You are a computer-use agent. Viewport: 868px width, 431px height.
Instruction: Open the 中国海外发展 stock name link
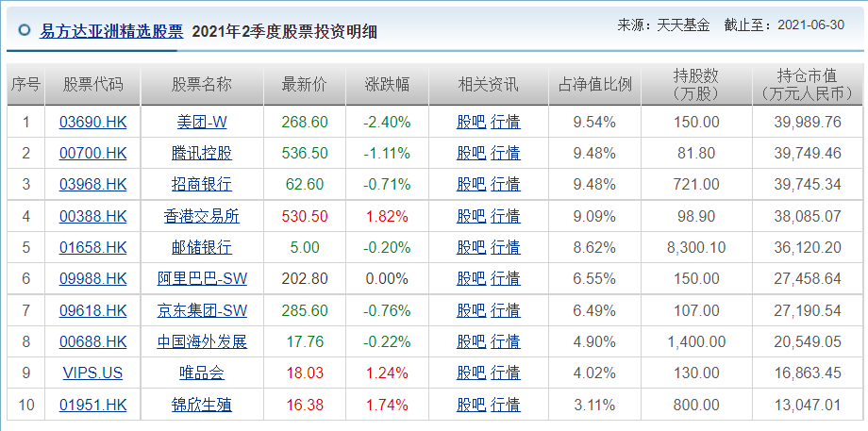[202, 341]
